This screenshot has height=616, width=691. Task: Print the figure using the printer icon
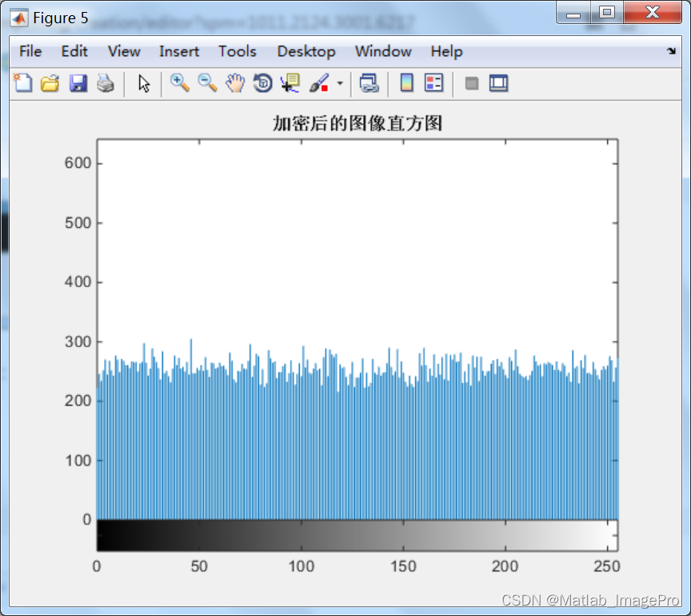coord(106,83)
